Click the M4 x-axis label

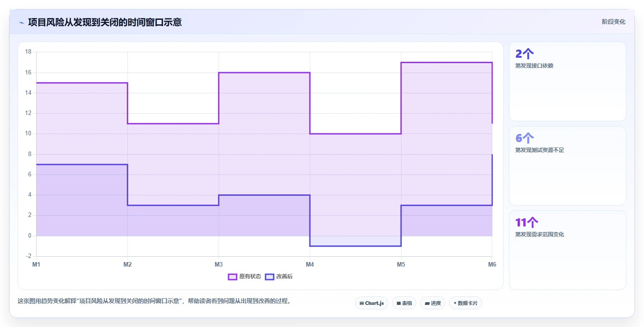pyautogui.click(x=310, y=265)
